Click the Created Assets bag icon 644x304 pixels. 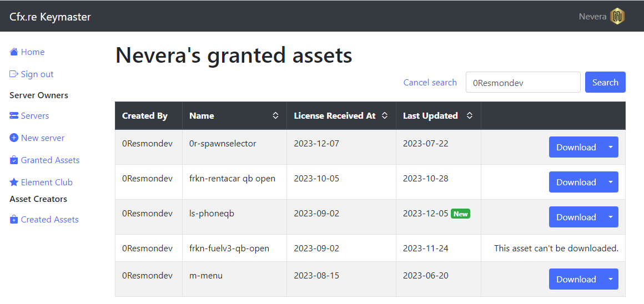14,220
